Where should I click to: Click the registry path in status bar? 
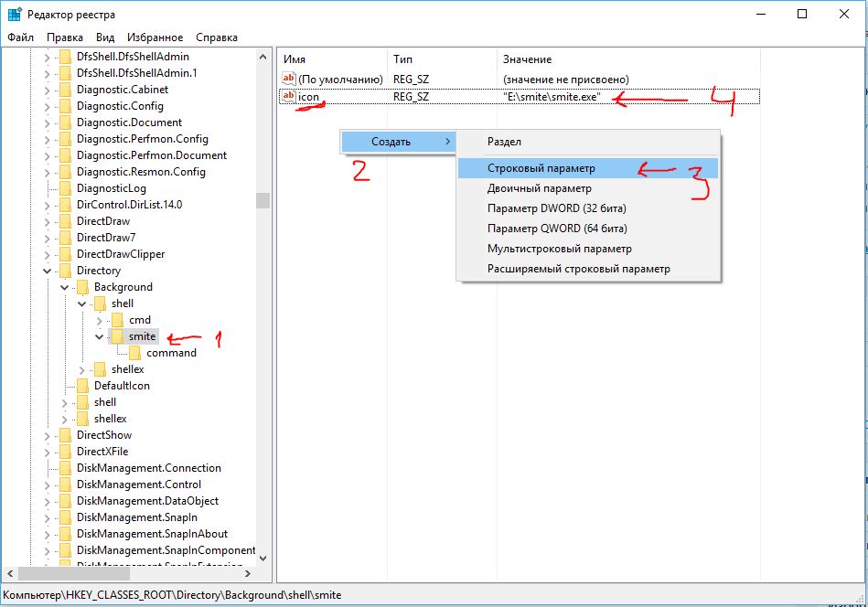(172, 595)
